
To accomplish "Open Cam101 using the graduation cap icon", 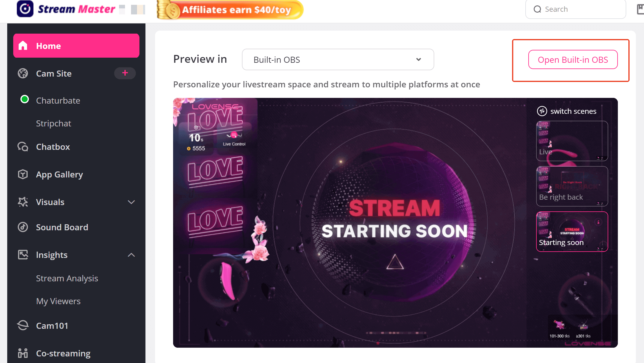I will click(x=23, y=325).
